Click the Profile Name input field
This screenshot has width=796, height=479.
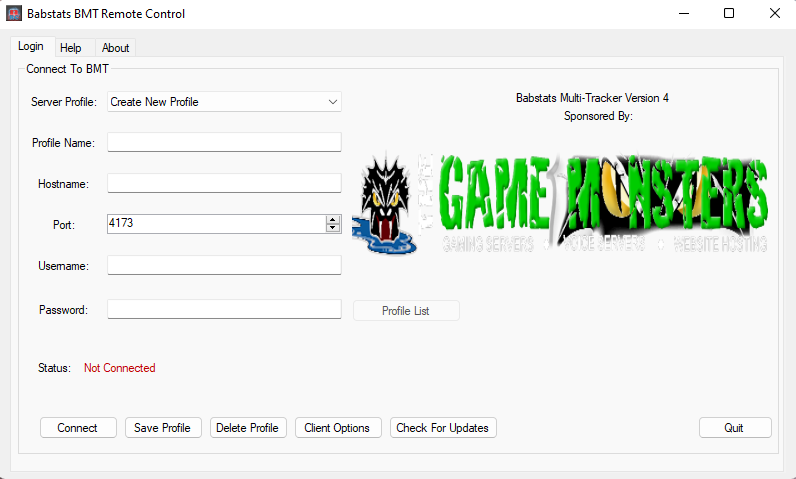click(x=224, y=142)
